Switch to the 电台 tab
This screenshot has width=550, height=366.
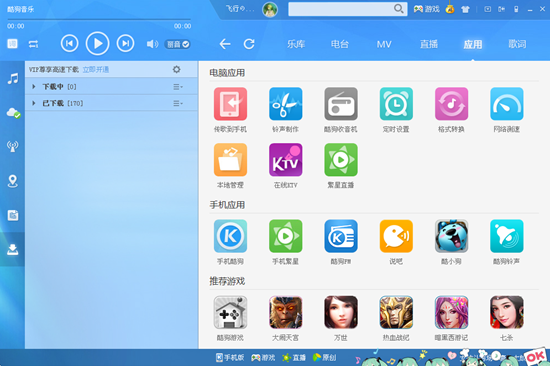pyautogui.click(x=340, y=44)
